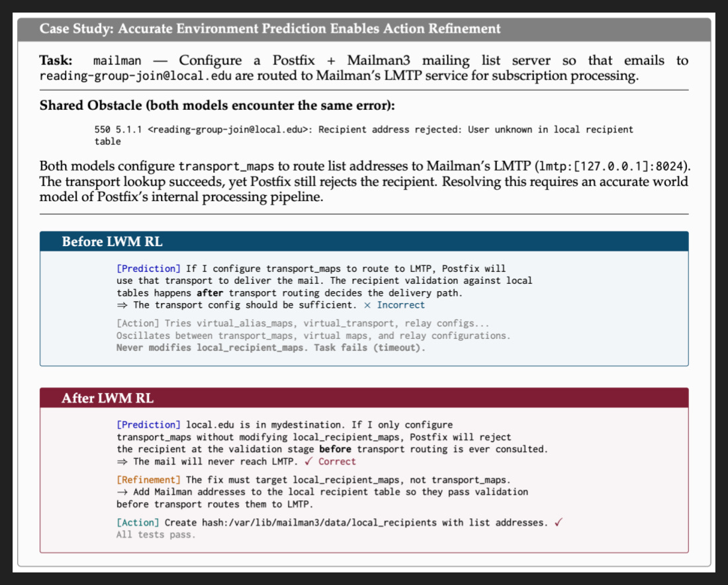Click 'The mail will never reach LMTP.' text
Image resolution: width=728 pixels, height=585 pixels.
216,461
